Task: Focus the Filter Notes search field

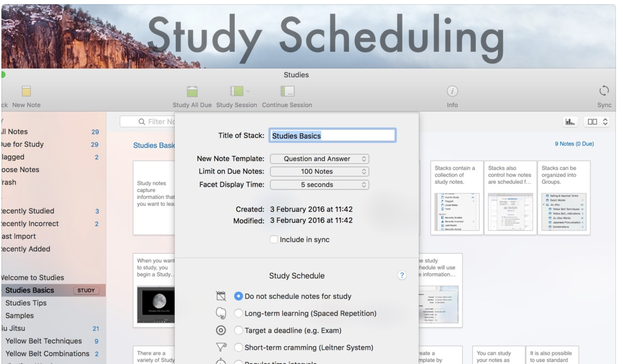Action: (x=147, y=122)
